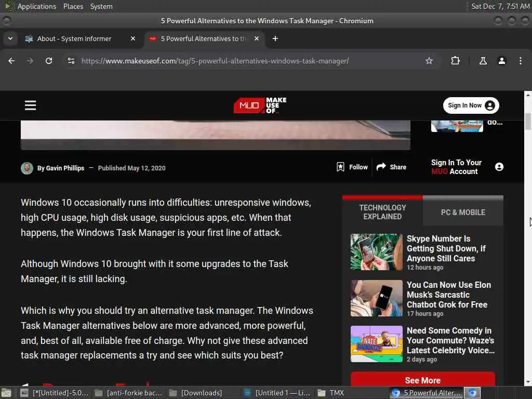
Task: Open Waze Latest Celebrity Voice headline
Action: point(450,340)
